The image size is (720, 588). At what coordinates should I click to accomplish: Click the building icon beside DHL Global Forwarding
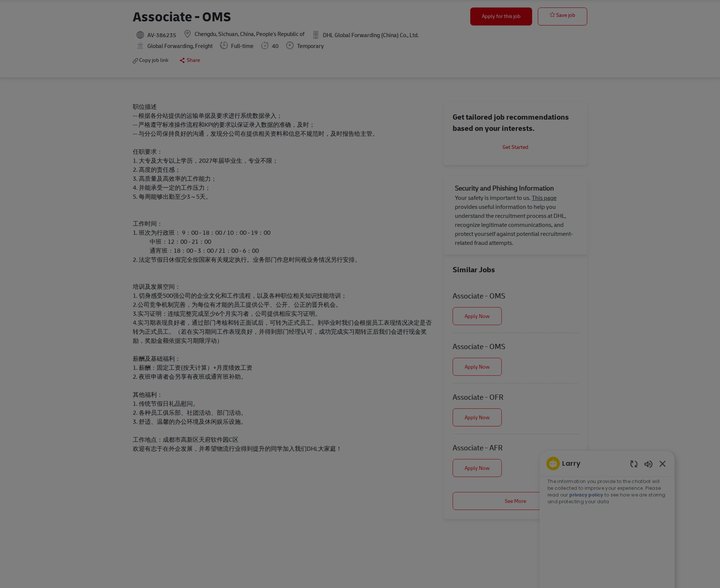tap(316, 35)
